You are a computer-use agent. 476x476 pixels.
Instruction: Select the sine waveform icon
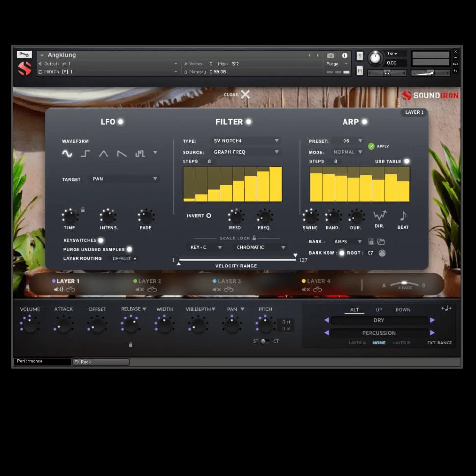[67, 154]
